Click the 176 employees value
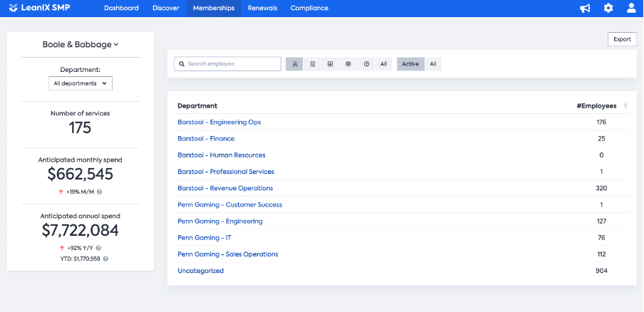 [x=601, y=123]
